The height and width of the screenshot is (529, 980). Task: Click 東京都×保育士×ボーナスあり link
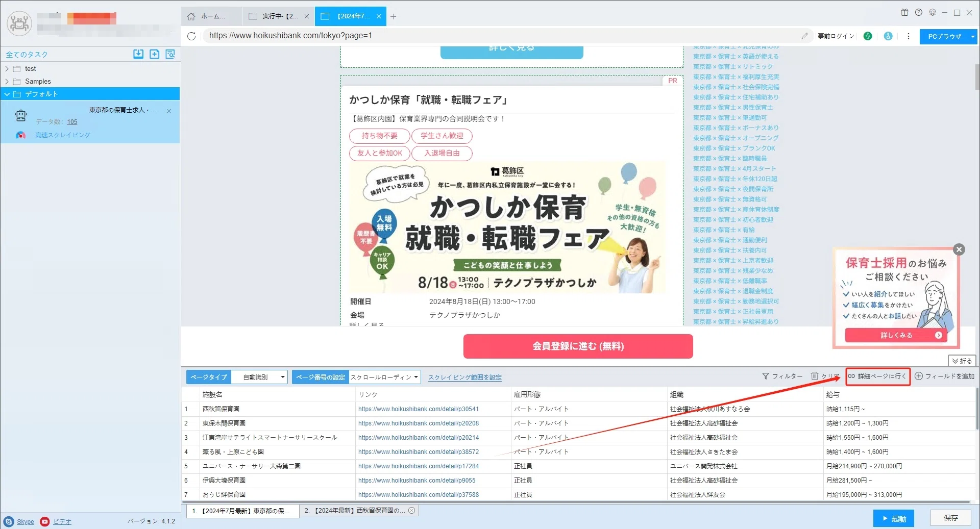pyautogui.click(x=736, y=128)
